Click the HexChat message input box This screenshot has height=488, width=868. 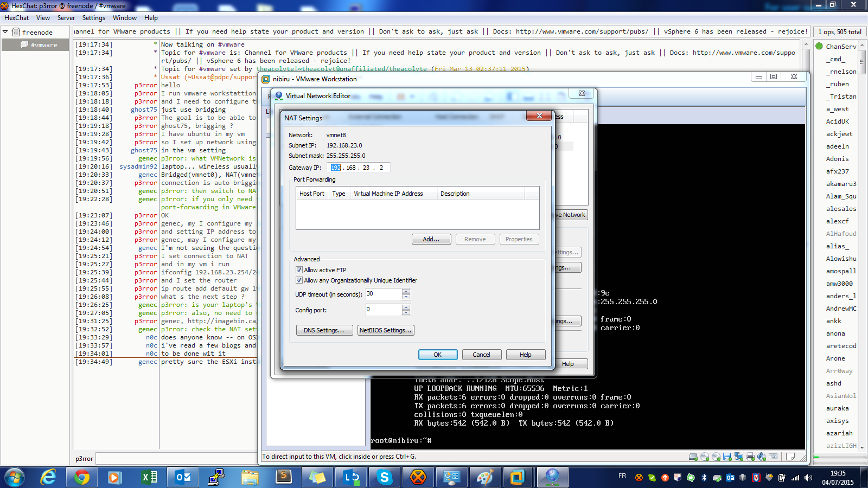176,459
